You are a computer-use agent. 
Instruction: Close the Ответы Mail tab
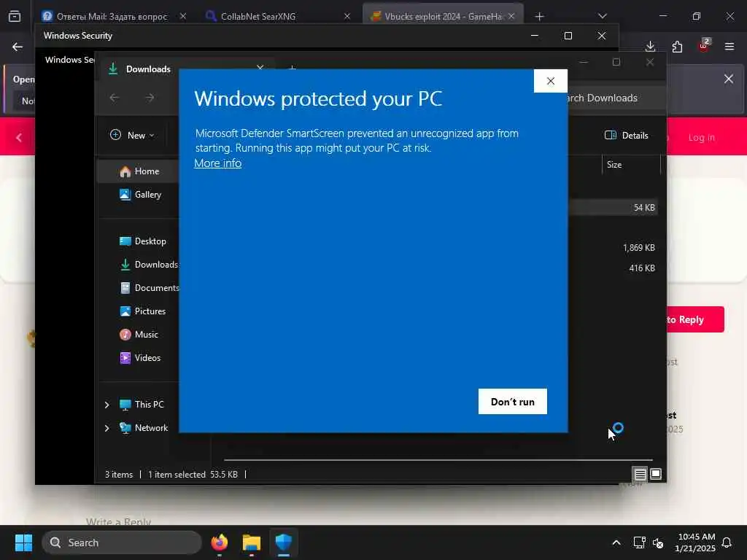[183, 17]
